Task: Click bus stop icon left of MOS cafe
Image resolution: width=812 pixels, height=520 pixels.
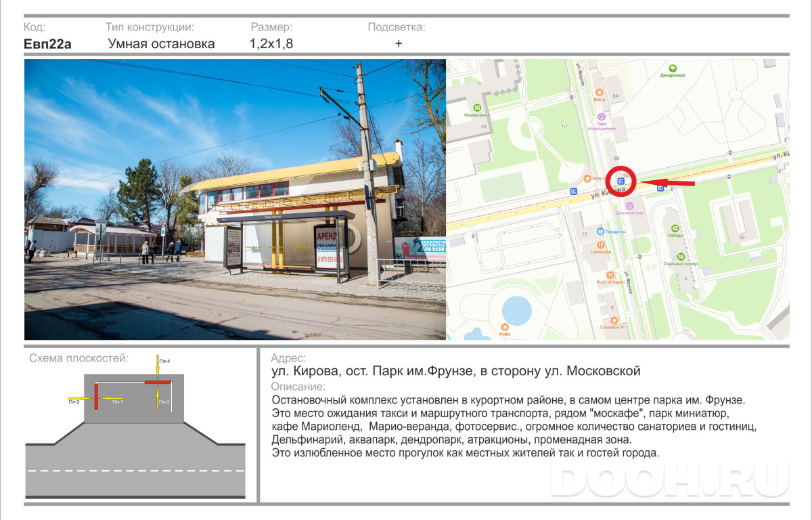Action: click(573, 191)
